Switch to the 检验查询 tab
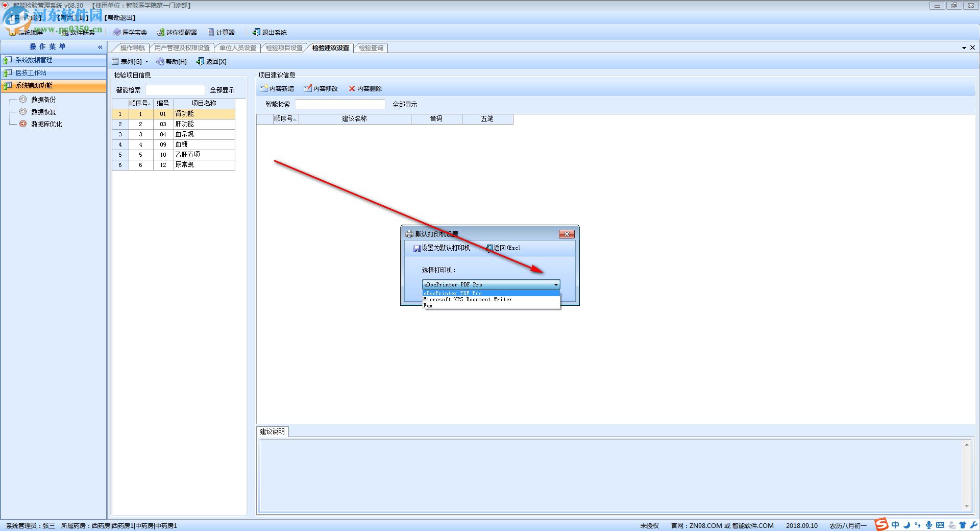 [371, 47]
